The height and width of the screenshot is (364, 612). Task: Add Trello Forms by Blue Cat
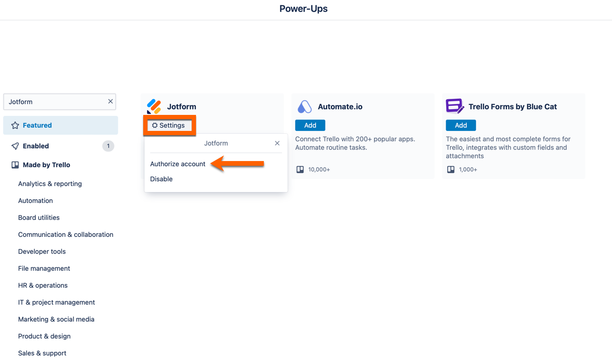coord(461,125)
